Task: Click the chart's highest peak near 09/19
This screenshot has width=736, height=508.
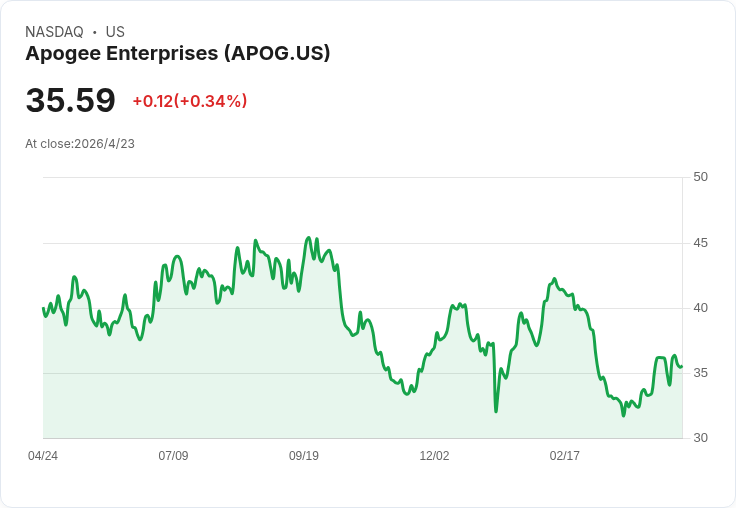Action: point(309,238)
